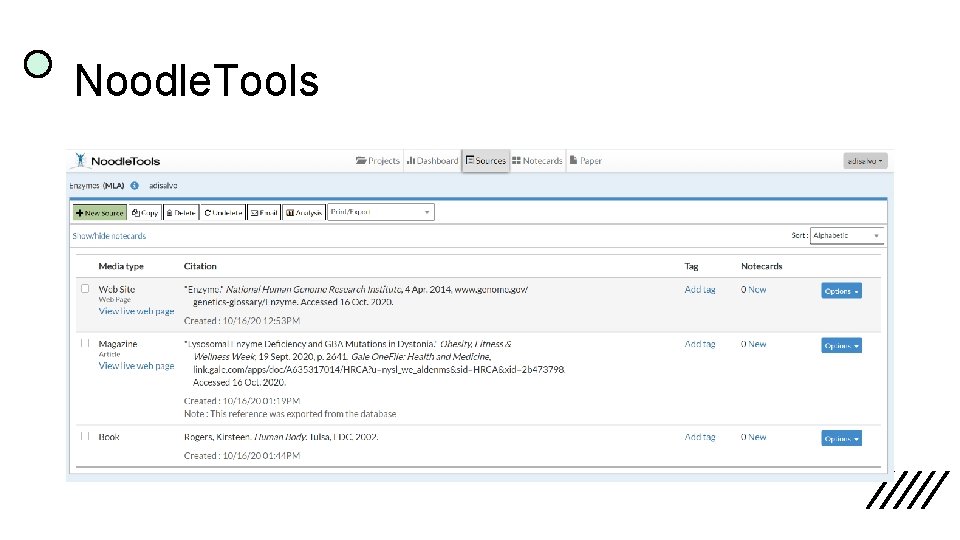Open Options dropdown for Web Site source
Viewport: 960px width, 540px height.
[841, 291]
